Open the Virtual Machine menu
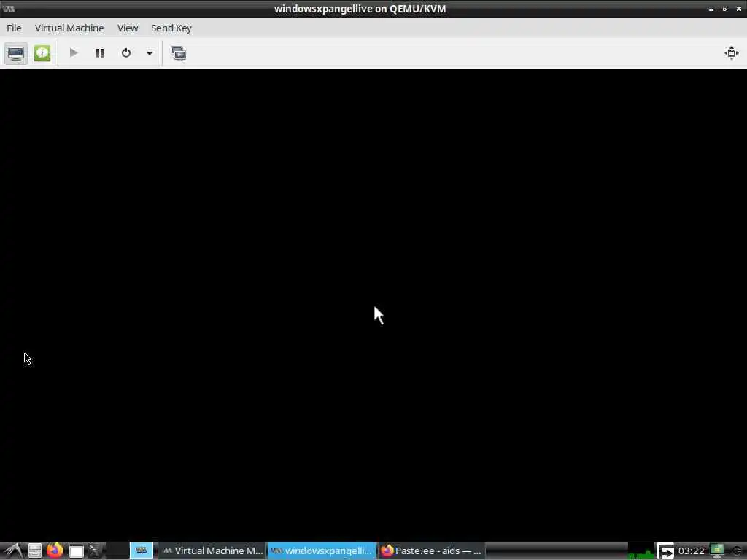This screenshot has width=747, height=560. pos(69,28)
